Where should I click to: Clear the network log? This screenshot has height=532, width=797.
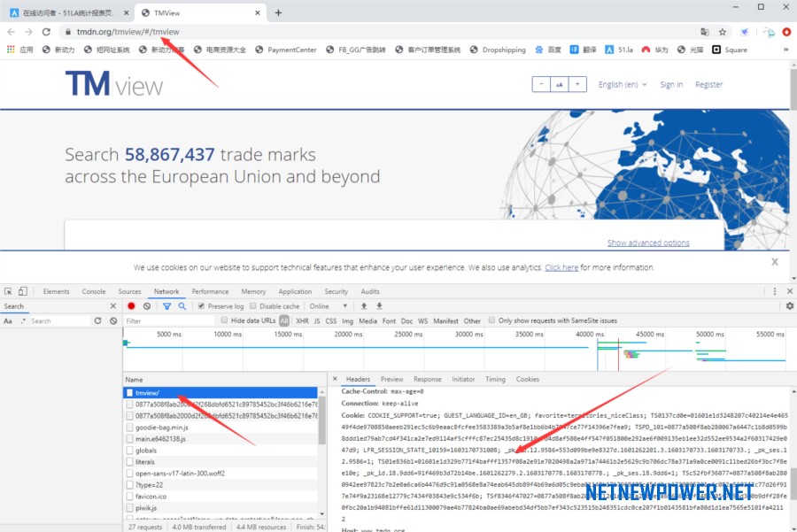click(x=147, y=306)
